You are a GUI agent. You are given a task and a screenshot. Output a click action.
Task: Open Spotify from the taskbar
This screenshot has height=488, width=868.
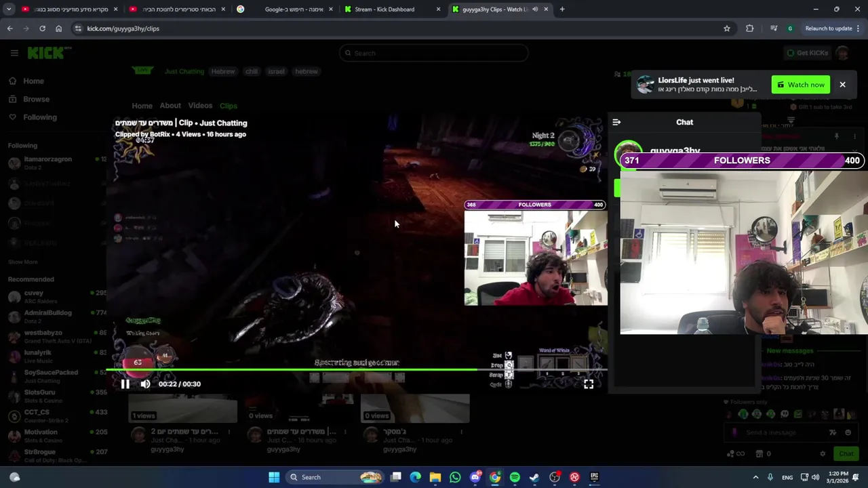pos(515,477)
